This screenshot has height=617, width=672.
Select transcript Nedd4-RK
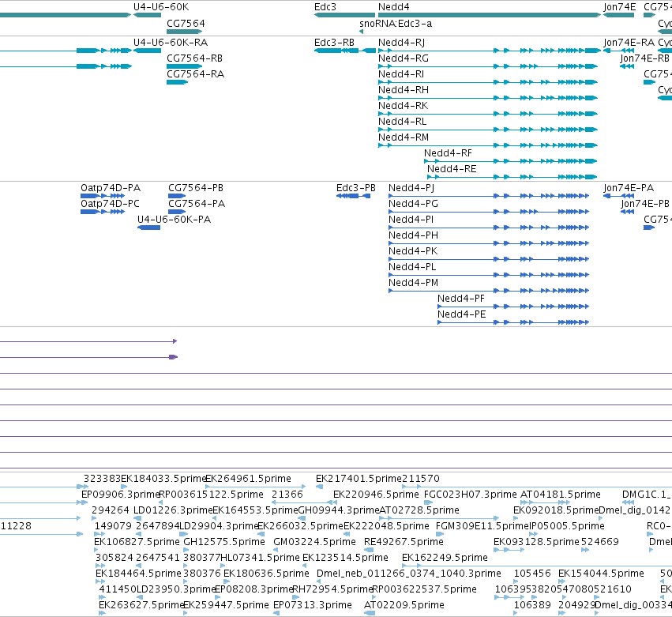(x=488, y=114)
